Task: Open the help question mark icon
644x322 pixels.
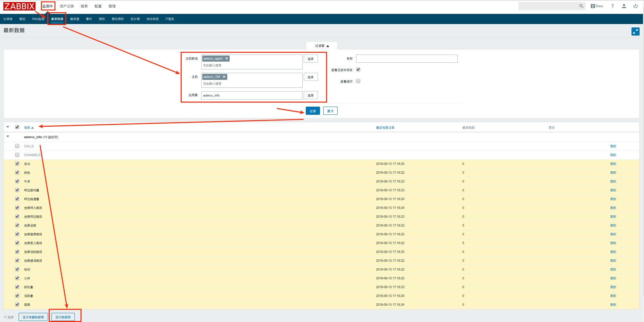Action: click(612, 6)
